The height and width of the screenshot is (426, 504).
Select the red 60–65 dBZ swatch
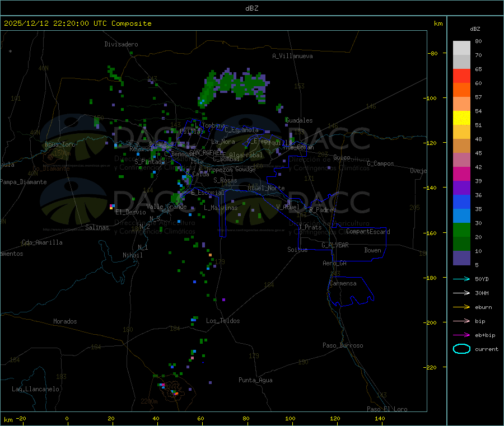tap(461, 76)
